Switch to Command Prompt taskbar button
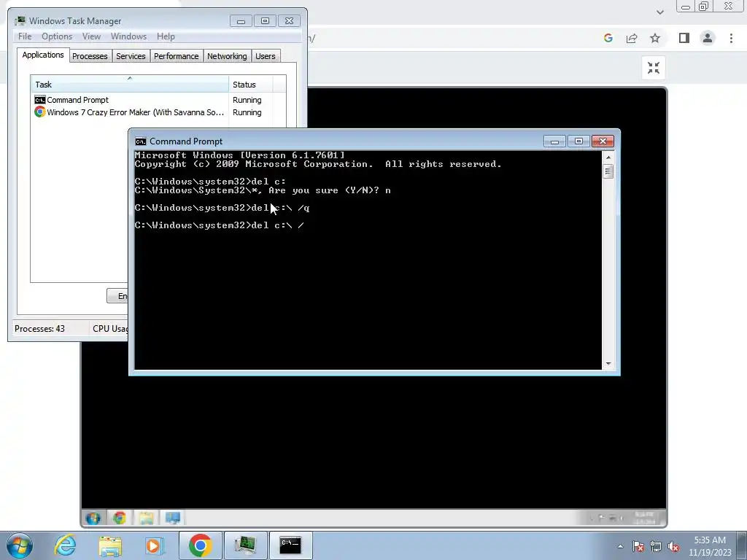Screen dimensions: 747x560 290,545
